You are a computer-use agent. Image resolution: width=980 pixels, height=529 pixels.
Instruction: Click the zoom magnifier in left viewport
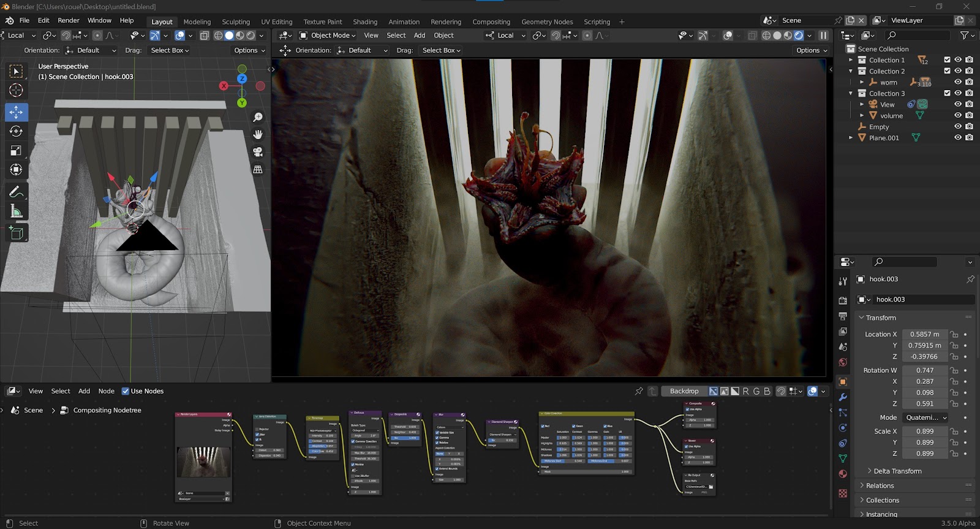pyautogui.click(x=258, y=117)
